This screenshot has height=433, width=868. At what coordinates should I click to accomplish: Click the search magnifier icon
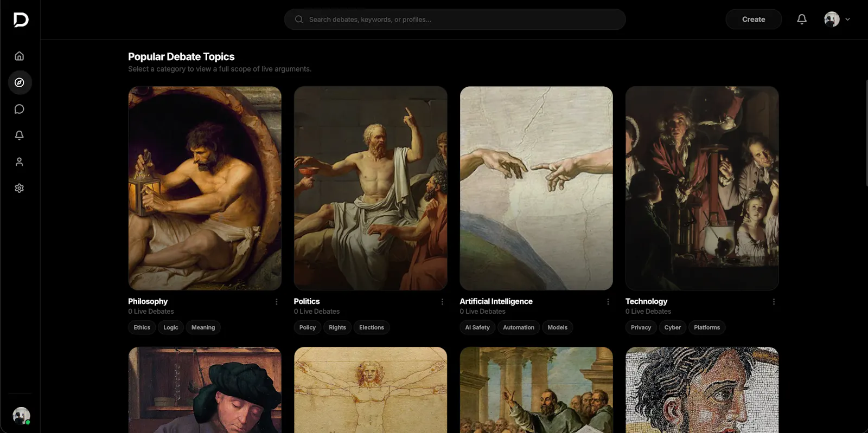tap(299, 20)
